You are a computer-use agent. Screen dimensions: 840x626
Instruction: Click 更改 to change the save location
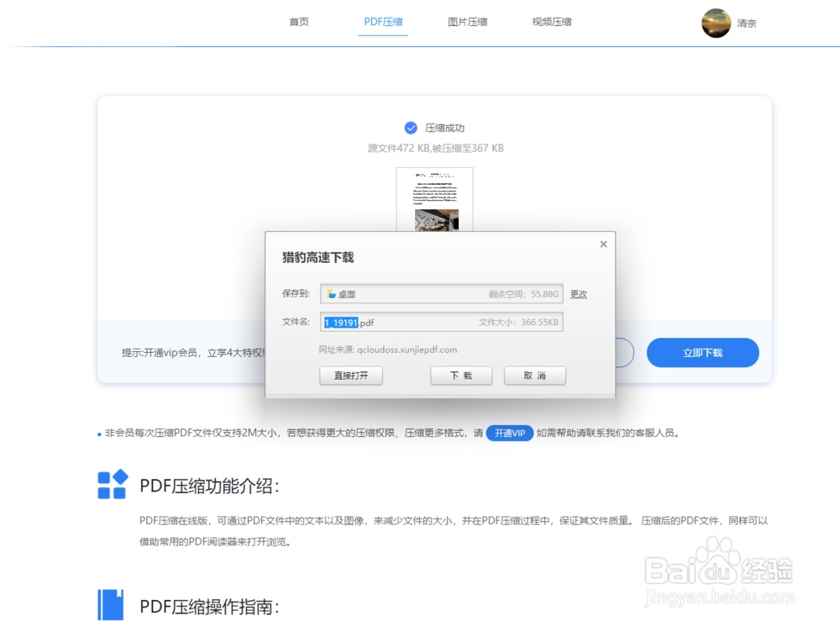tap(580, 293)
